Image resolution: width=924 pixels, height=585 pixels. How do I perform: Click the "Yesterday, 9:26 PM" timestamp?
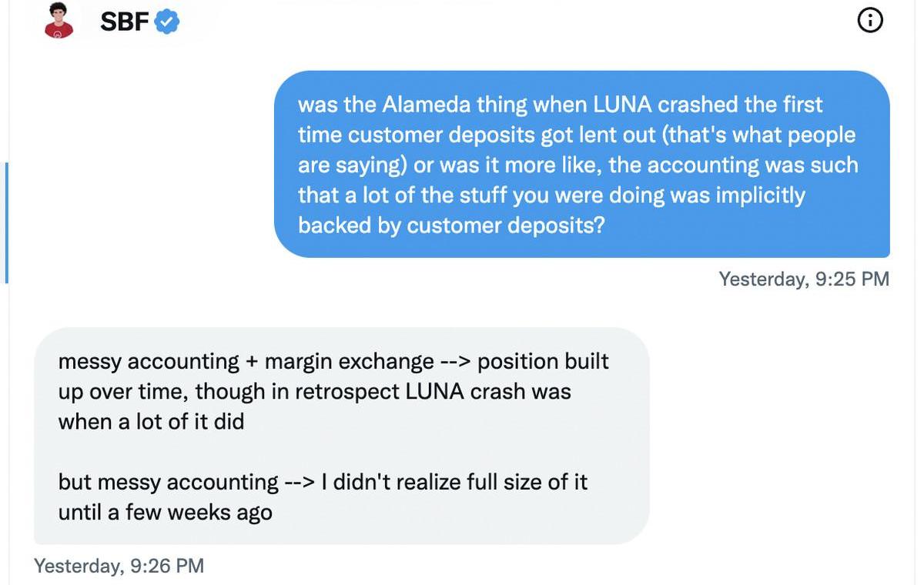119,567
